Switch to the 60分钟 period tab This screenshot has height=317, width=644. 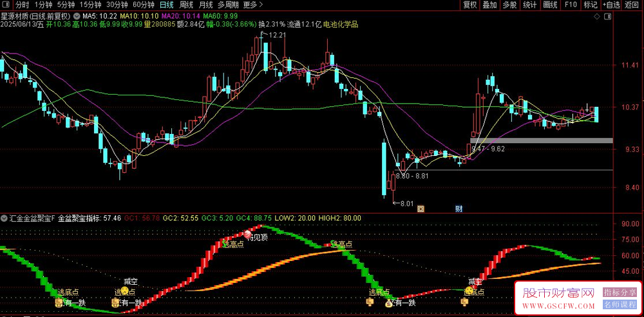pyautogui.click(x=144, y=5)
